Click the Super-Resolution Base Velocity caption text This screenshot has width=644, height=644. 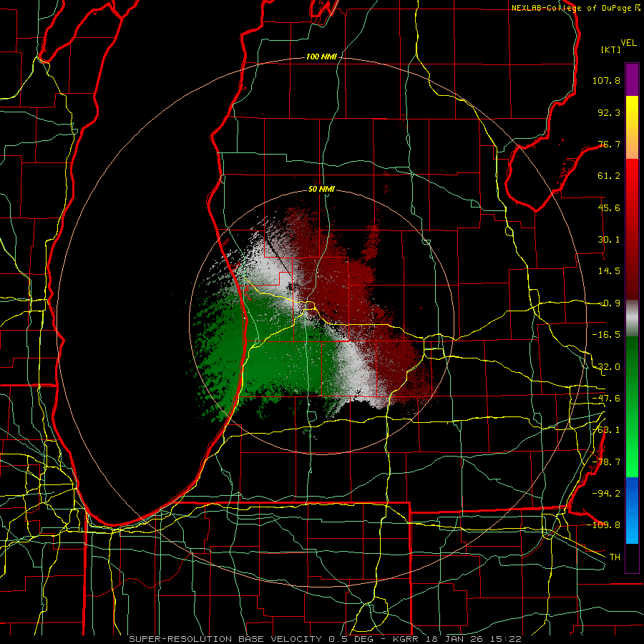(x=326, y=639)
